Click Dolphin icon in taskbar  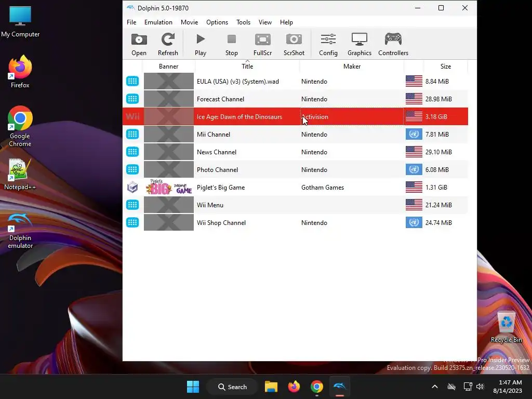(x=339, y=387)
